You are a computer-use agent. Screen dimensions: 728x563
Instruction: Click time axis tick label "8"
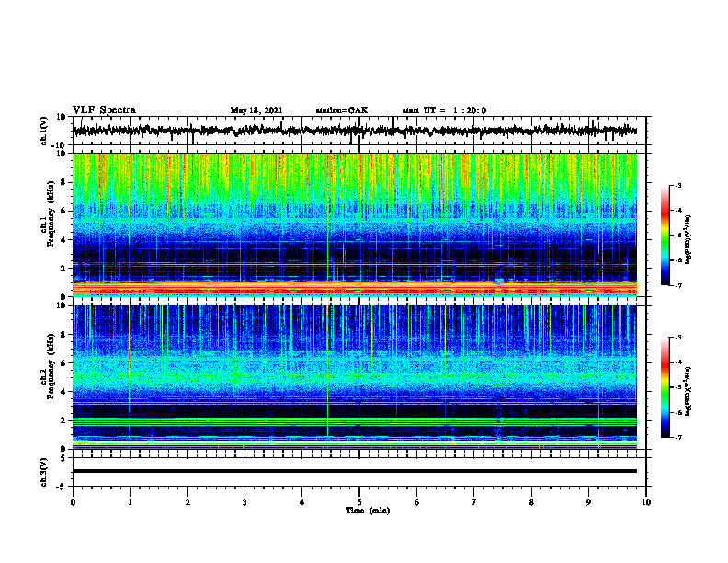[531, 502]
